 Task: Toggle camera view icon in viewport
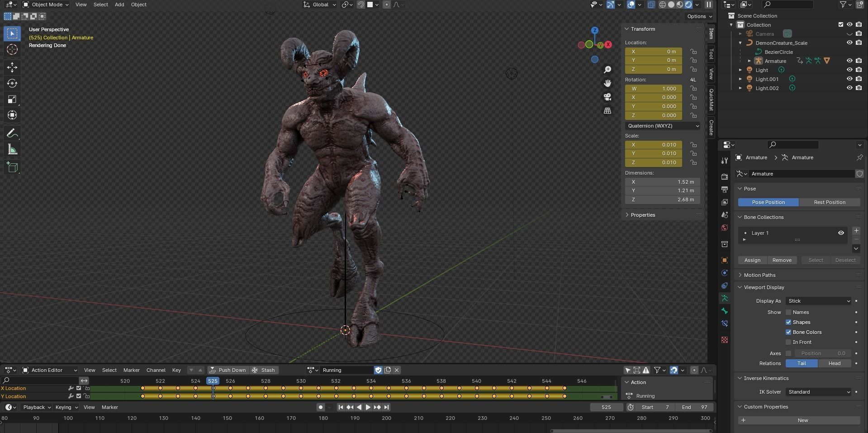point(607,97)
